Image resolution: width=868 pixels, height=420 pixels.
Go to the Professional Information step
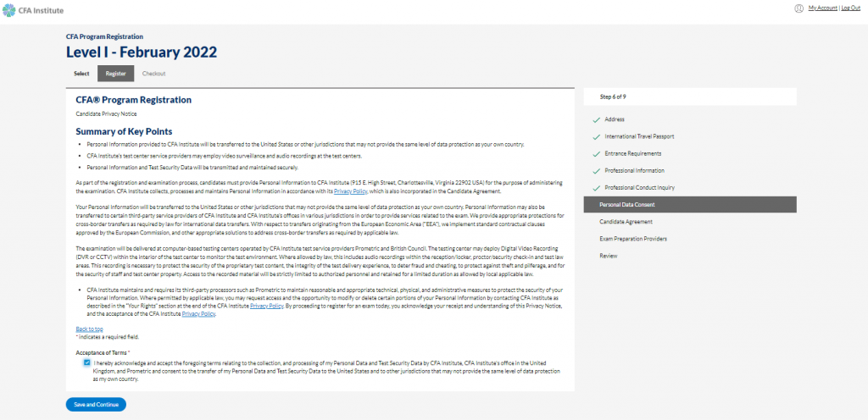click(x=634, y=171)
